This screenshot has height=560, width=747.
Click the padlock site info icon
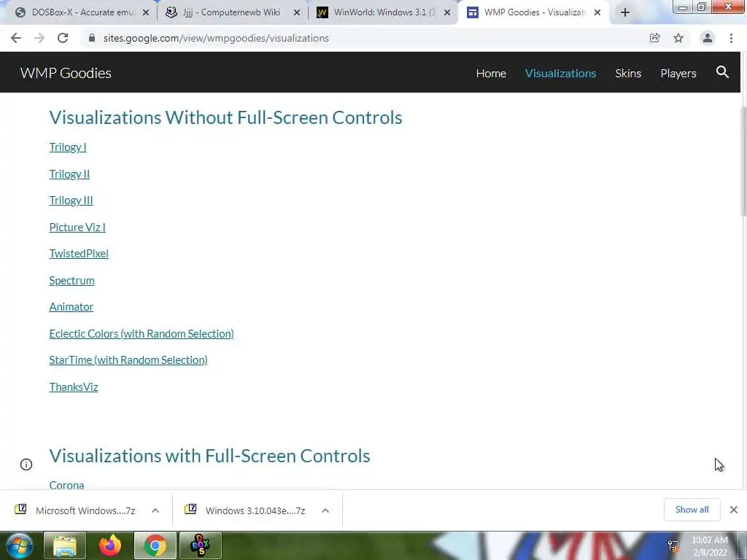(91, 38)
